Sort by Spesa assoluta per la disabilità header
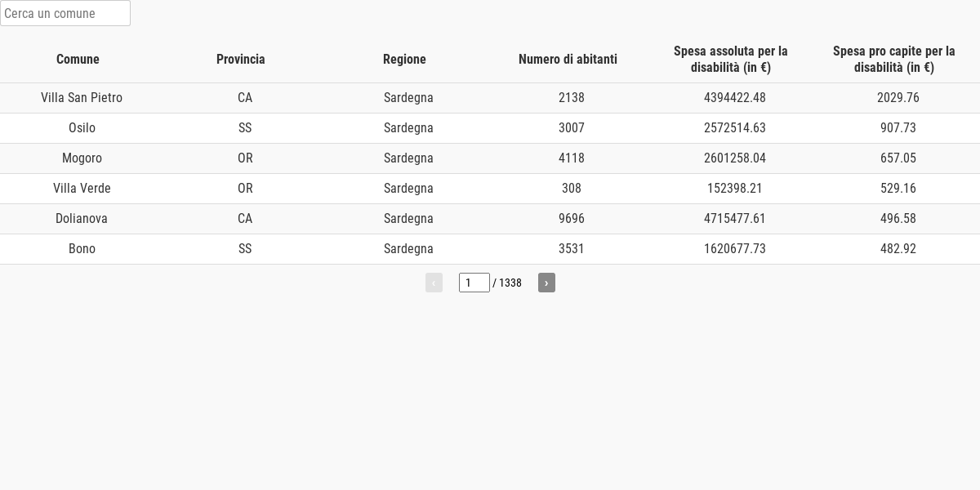This screenshot has height=490, width=980. pos(731,59)
